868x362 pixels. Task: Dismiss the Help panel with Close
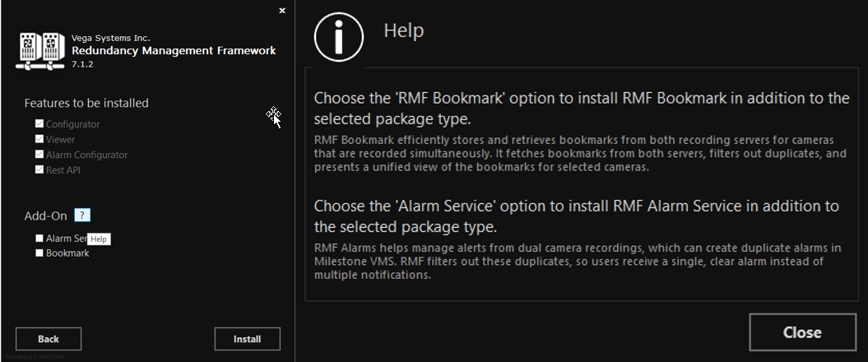tap(801, 332)
